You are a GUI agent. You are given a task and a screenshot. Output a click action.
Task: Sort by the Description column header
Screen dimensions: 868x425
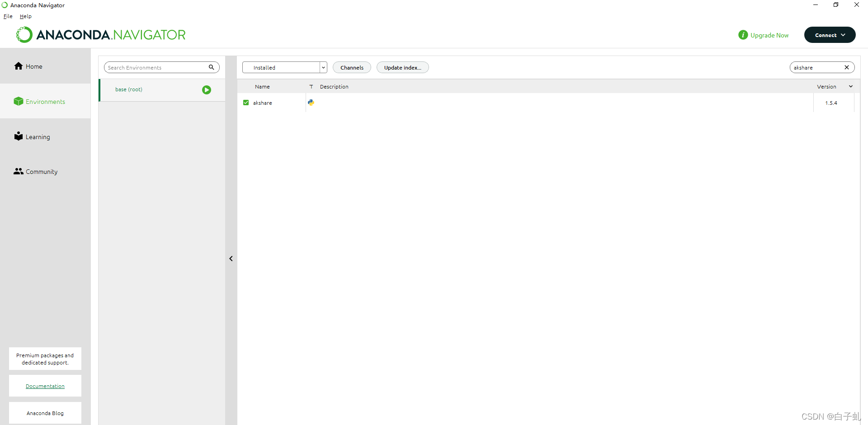334,87
